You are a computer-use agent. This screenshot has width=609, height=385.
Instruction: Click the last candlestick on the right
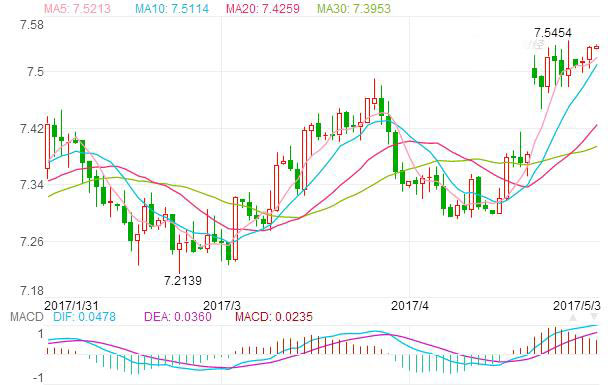597,47
